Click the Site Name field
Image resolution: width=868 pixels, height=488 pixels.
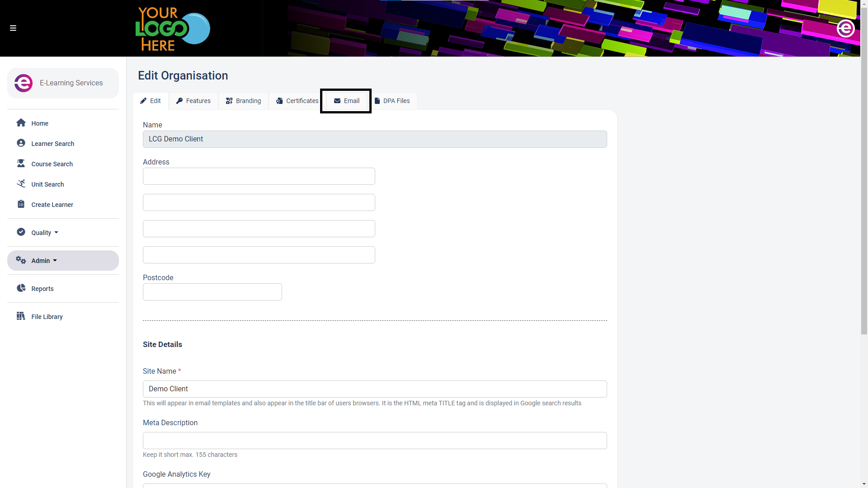coord(375,389)
